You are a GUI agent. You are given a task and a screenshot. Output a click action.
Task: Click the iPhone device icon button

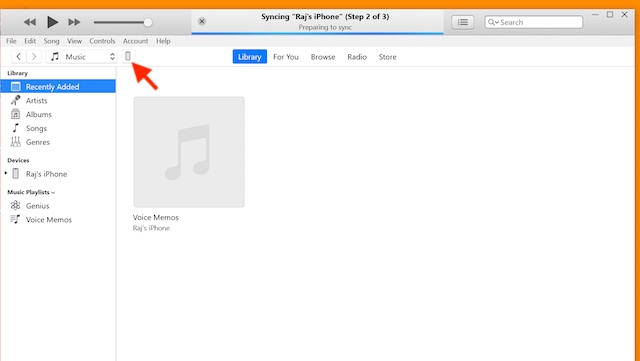click(128, 56)
